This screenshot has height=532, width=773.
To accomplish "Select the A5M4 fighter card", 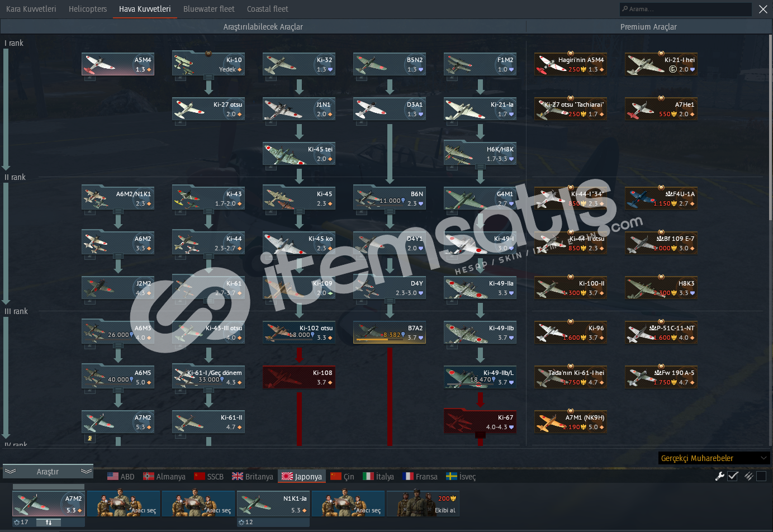I will [118, 64].
